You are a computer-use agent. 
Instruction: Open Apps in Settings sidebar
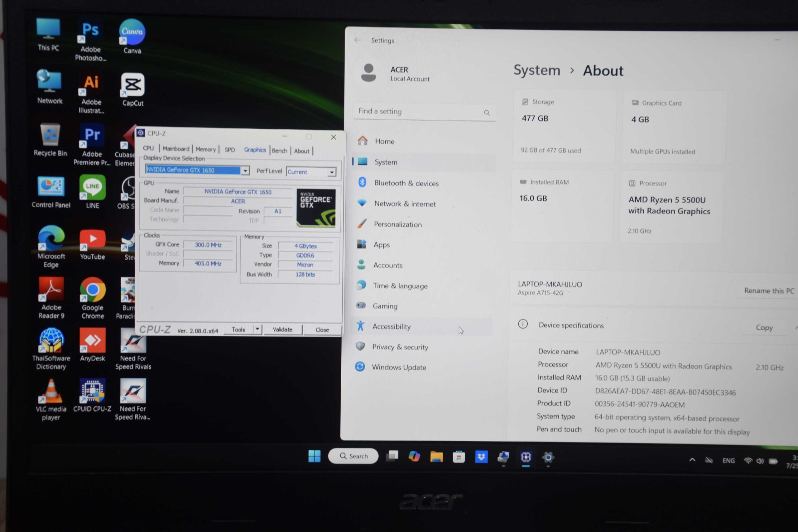[x=423, y=244]
